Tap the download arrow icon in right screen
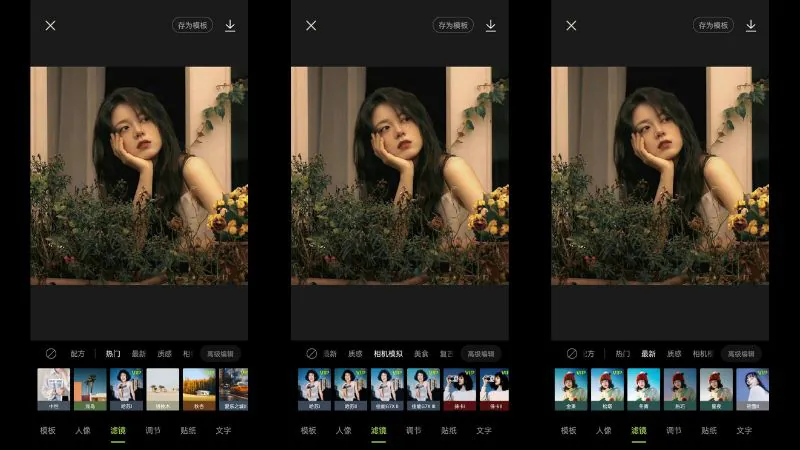800x450 pixels. [751, 26]
